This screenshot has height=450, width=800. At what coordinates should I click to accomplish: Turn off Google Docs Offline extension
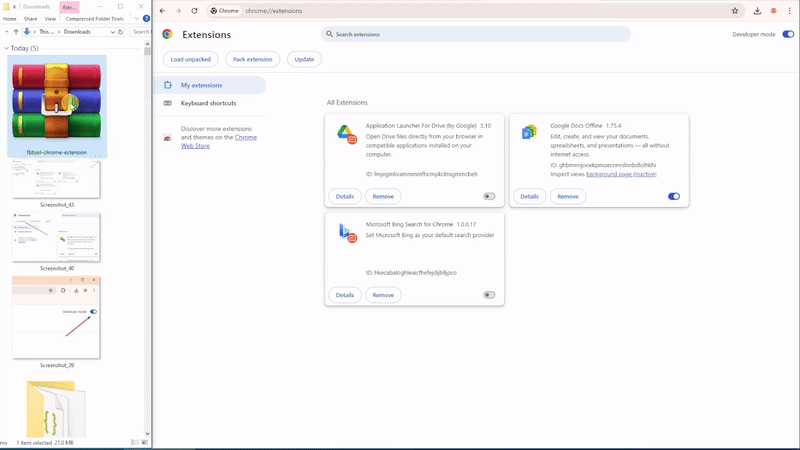click(x=673, y=196)
